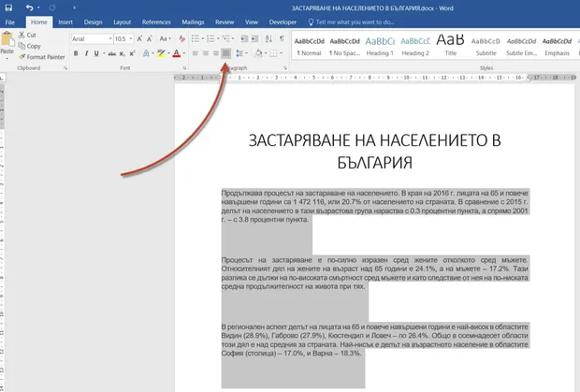580x392 pixels.
Task: Switch to the Insert tab
Action: [65, 22]
